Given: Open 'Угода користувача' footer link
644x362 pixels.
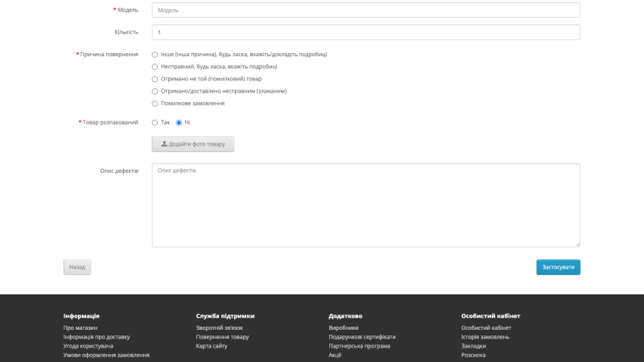Looking at the screenshot, I should [89, 346].
